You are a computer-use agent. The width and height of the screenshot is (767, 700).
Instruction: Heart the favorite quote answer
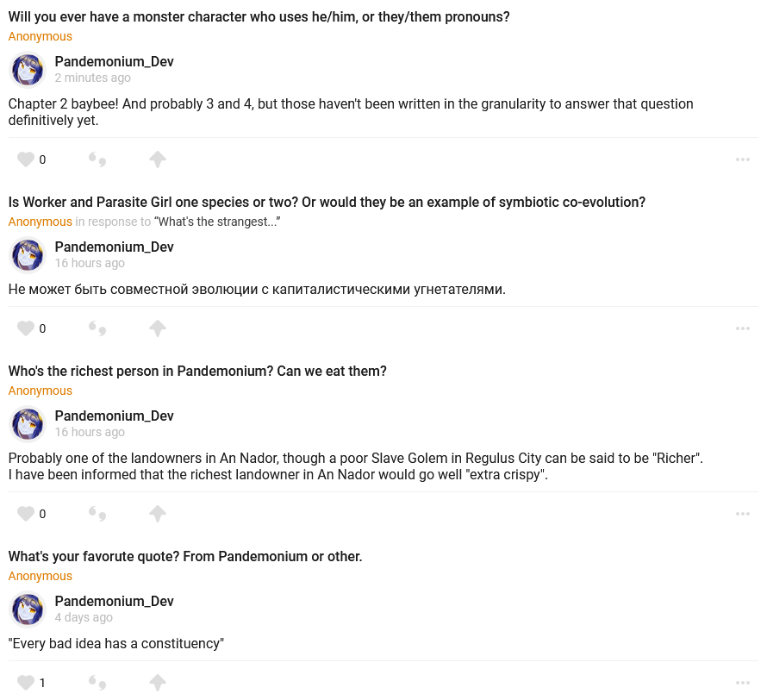(x=26, y=683)
